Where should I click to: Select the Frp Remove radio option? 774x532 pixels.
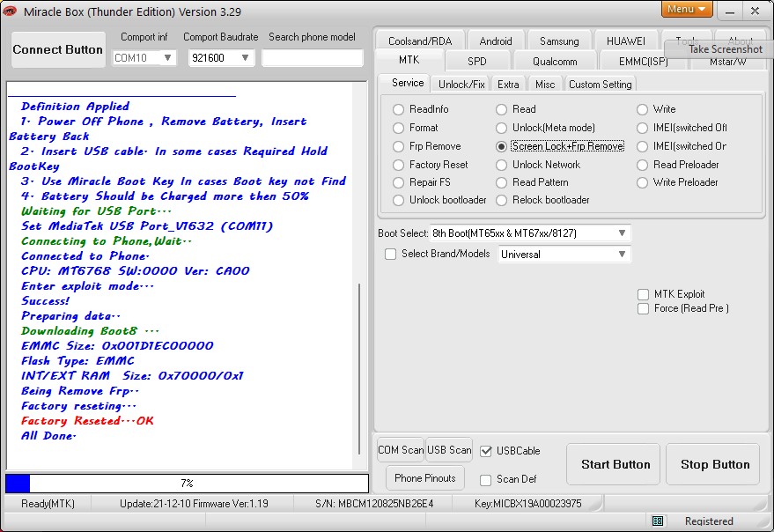coord(398,146)
